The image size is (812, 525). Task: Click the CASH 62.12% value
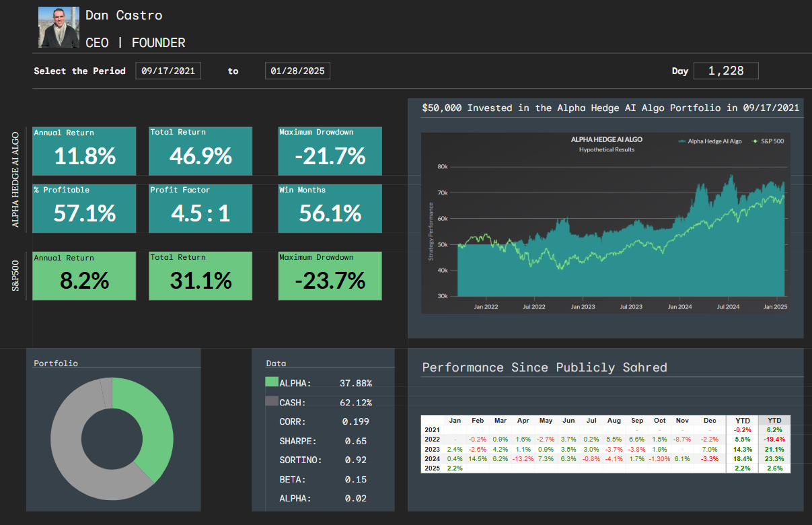click(x=356, y=403)
